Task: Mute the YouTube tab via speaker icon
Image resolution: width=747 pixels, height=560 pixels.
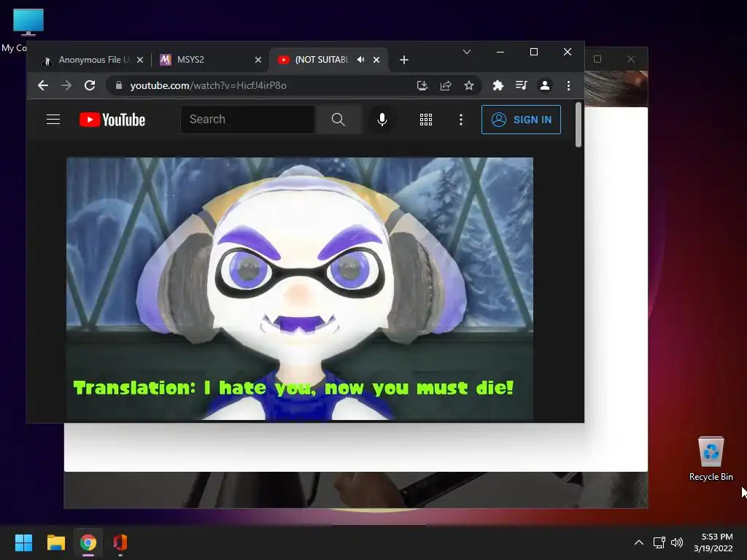Action: click(x=361, y=60)
